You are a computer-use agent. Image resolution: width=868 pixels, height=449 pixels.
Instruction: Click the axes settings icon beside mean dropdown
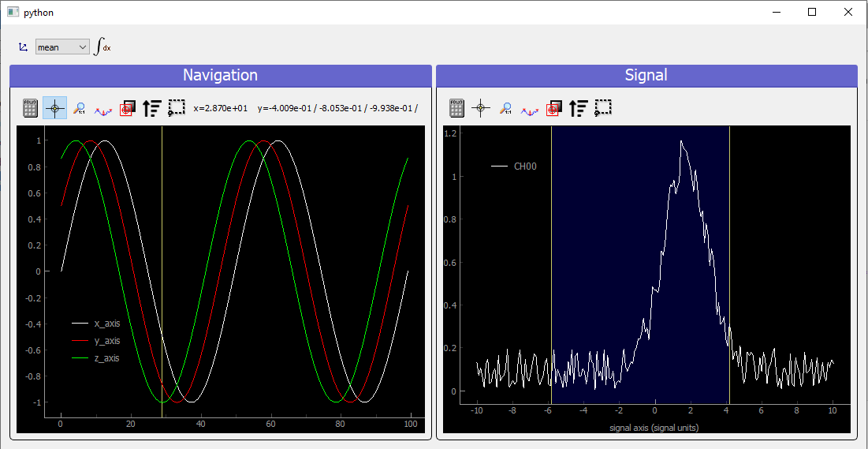(x=23, y=47)
